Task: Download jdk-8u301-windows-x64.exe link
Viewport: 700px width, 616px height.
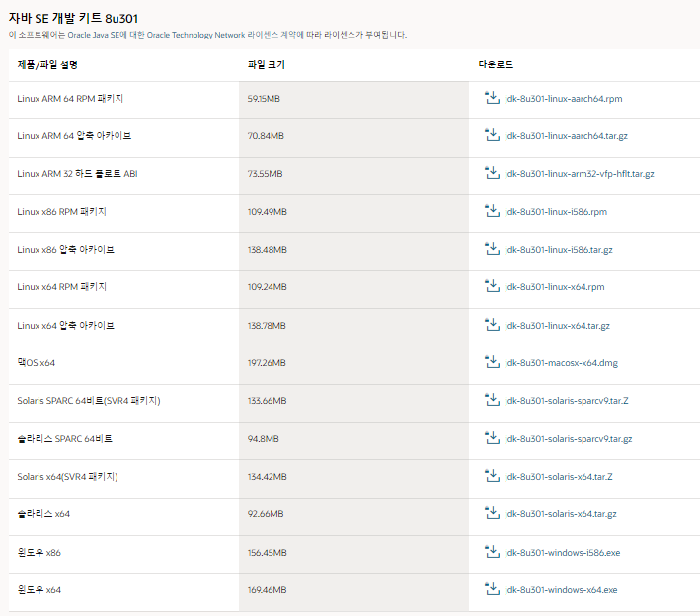Action: click(561, 589)
